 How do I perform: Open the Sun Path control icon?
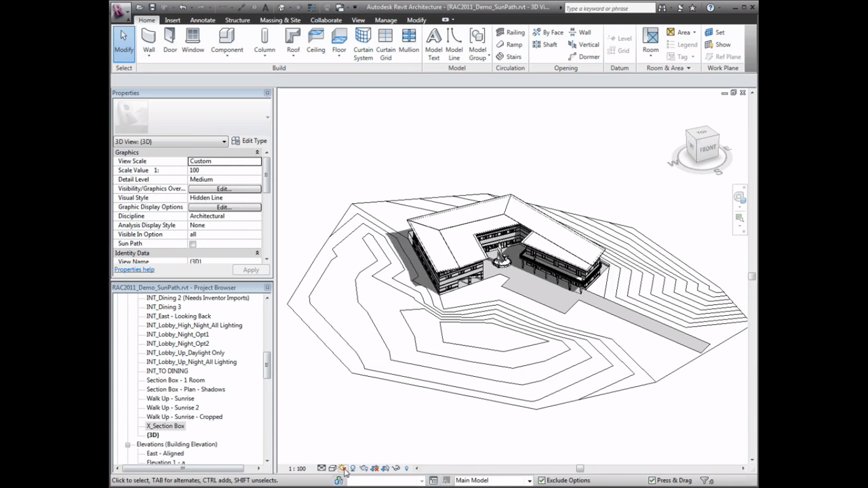coord(342,468)
